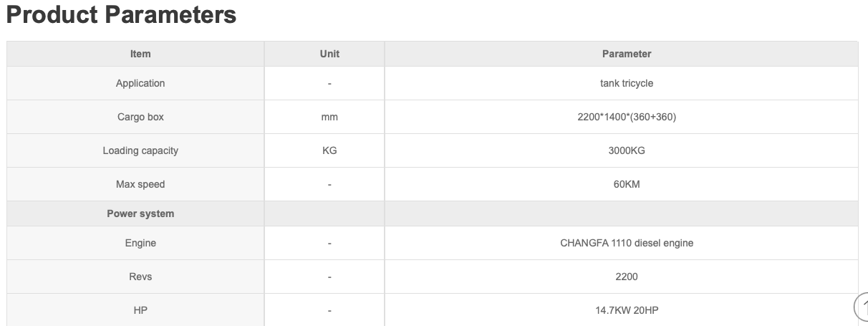Image resolution: width=868 pixels, height=326 pixels.
Task: Click the 2200*1400*(360+360) cargo dimensions cell
Action: 627,117
